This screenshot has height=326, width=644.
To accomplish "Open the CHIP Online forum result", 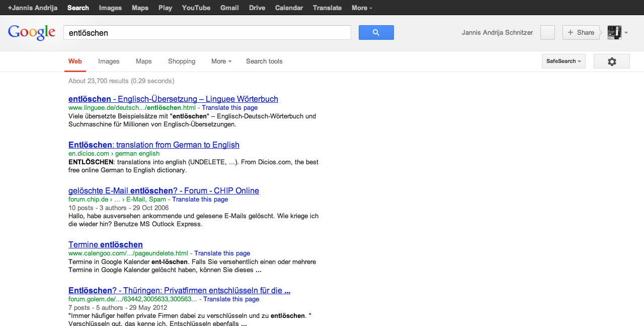I will click(x=164, y=190).
